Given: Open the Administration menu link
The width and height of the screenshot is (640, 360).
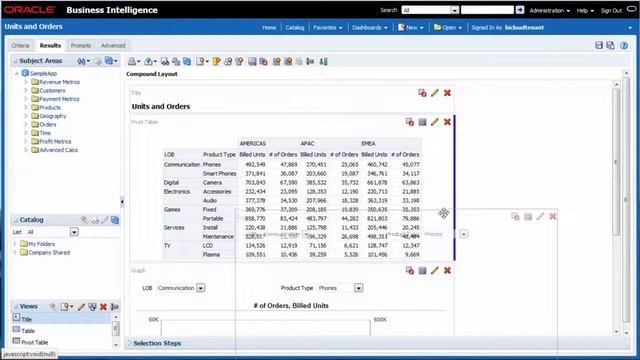Looking at the screenshot, I should point(549,11).
